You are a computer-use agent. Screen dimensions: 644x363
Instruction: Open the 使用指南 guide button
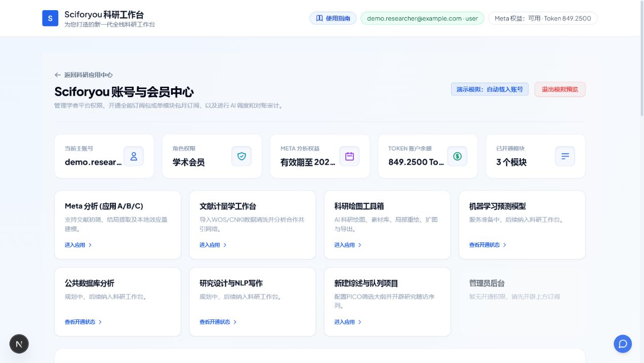[x=333, y=18]
